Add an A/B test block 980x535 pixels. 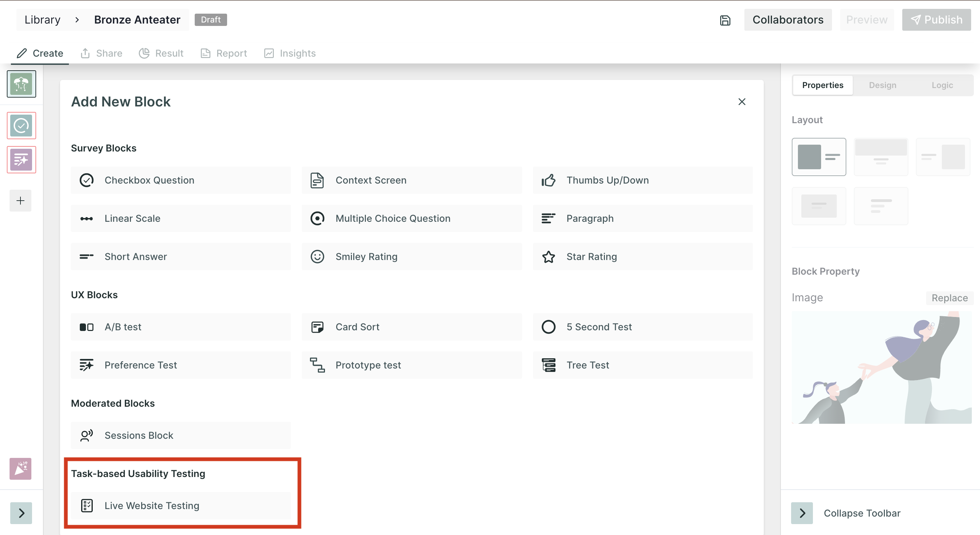tap(181, 327)
